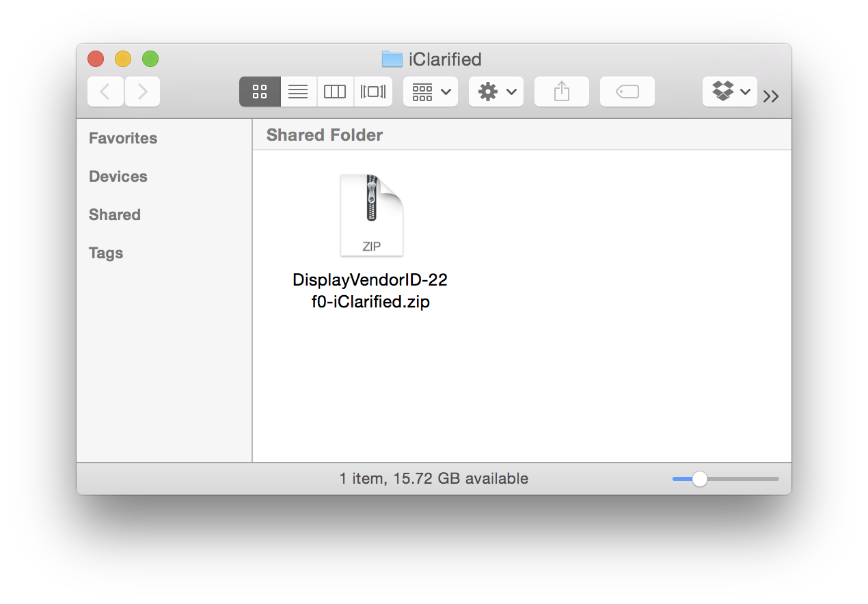Click the DisplayVendorID-22f0-iClarified.zip file name
This screenshot has height=604, width=868.
coord(370,291)
